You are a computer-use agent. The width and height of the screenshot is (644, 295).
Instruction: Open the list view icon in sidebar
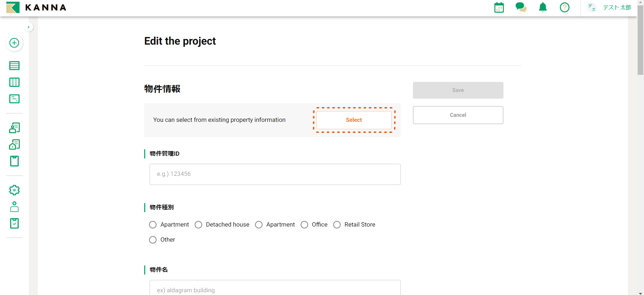coord(14,66)
